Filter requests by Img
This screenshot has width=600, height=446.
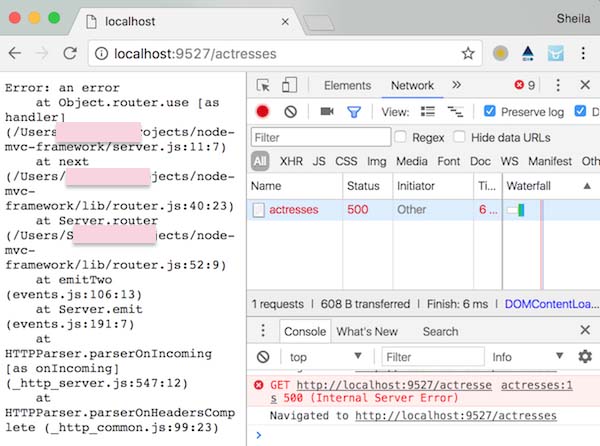[377, 161]
